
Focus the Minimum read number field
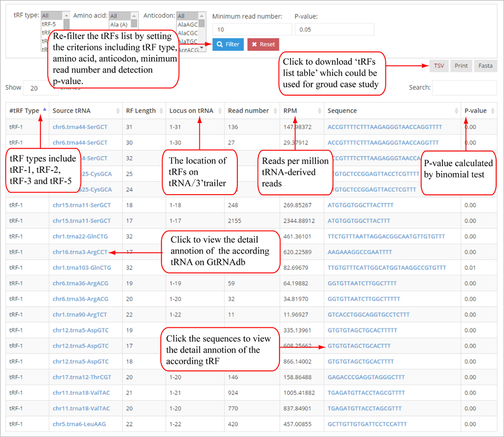251,29
